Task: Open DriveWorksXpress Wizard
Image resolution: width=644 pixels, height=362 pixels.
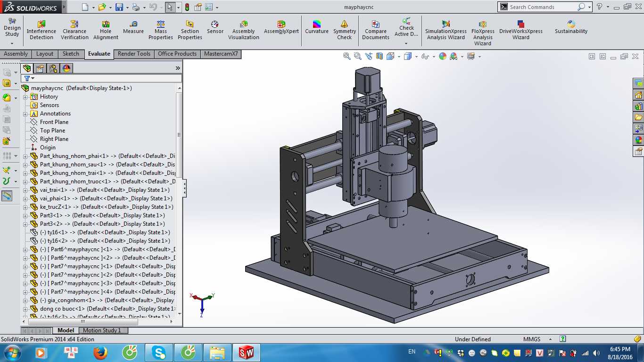Action: tap(521, 30)
